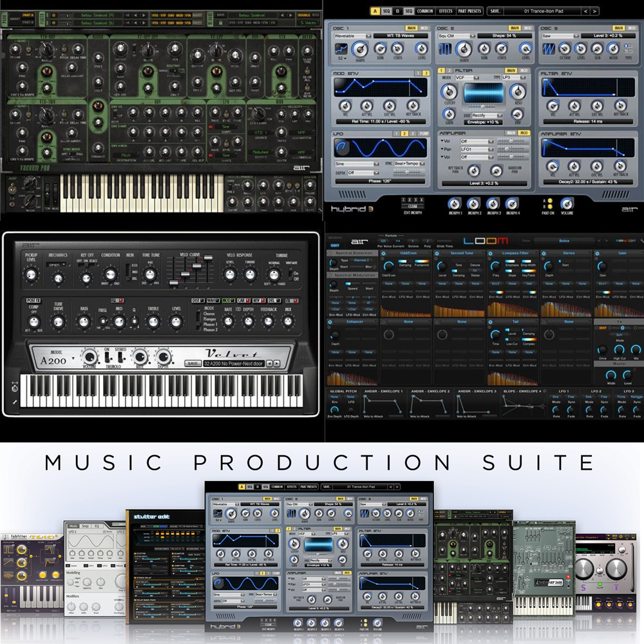This screenshot has height=644, width=644.
Task: Click LFO PUMP button in Hybrid 3
Action: click(x=424, y=133)
